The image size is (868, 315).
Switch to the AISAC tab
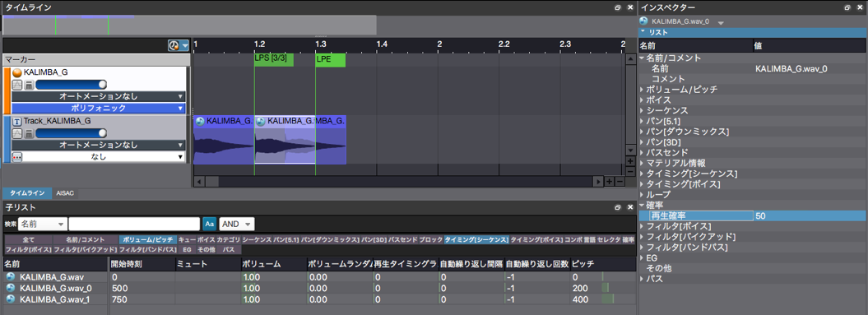click(x=66, y=193)
